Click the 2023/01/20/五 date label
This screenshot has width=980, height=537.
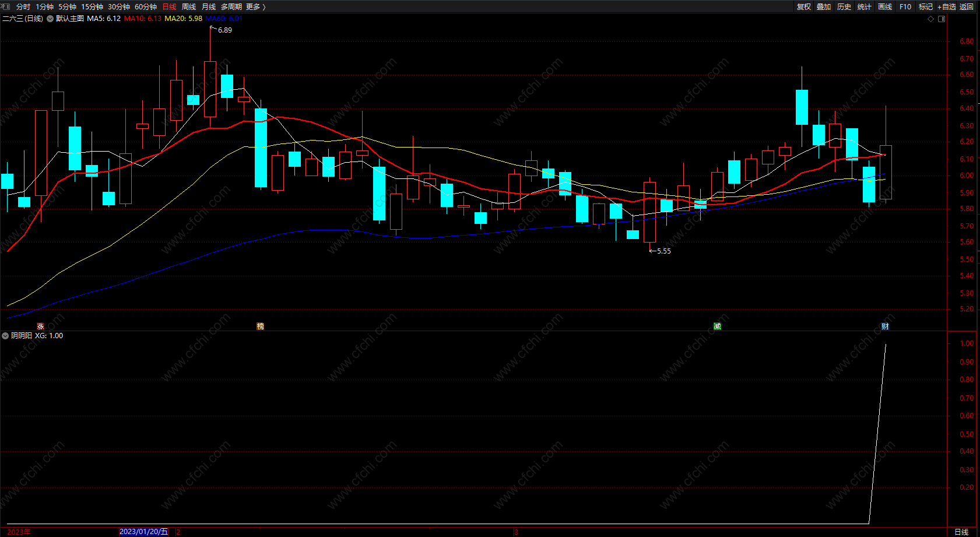pyautogui.click(x=144, y=532)
